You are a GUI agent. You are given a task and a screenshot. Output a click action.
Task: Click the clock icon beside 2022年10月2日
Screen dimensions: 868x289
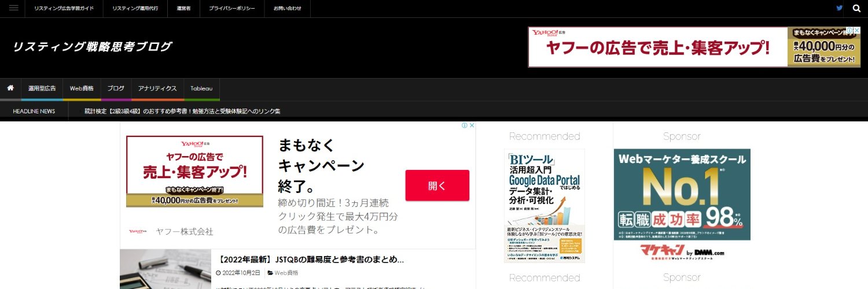click(218, 273)
